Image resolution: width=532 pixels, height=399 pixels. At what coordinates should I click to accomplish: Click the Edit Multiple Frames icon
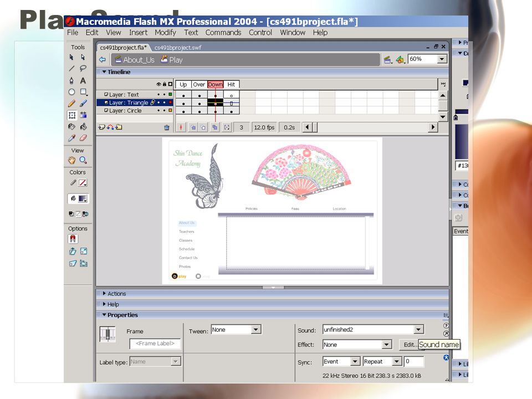point(215,127)
